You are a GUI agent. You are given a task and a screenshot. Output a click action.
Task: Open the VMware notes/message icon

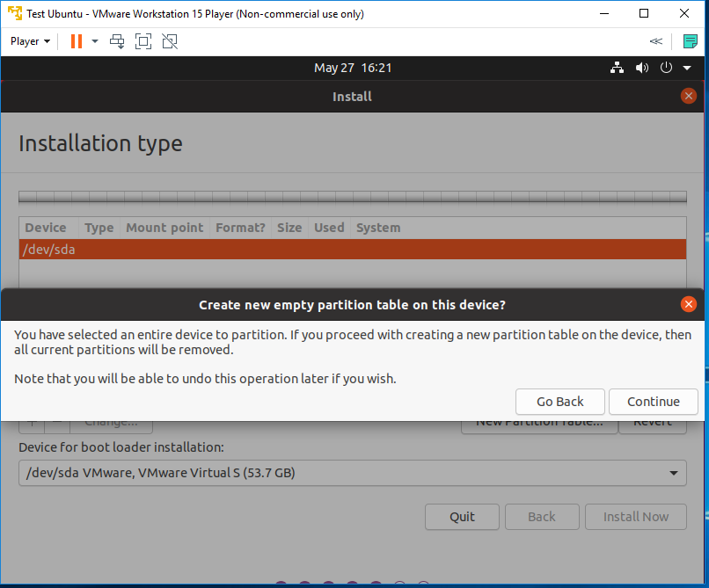tap(690, 41)
